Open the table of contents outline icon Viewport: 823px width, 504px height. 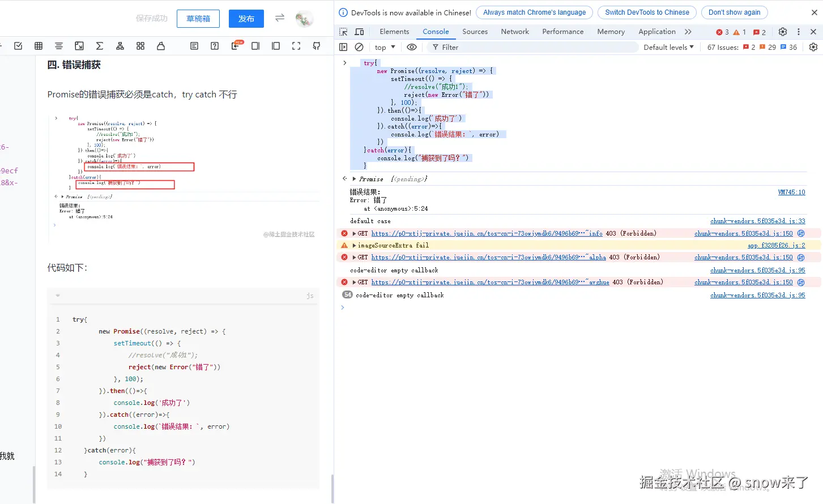coord(194,46)
